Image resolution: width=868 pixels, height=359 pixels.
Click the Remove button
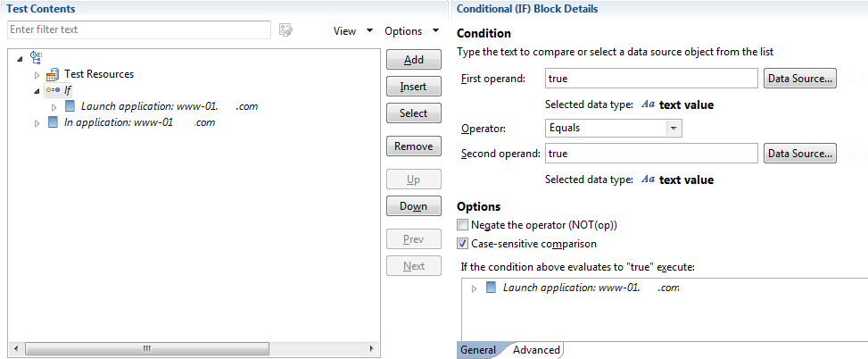tap(414, 146)
